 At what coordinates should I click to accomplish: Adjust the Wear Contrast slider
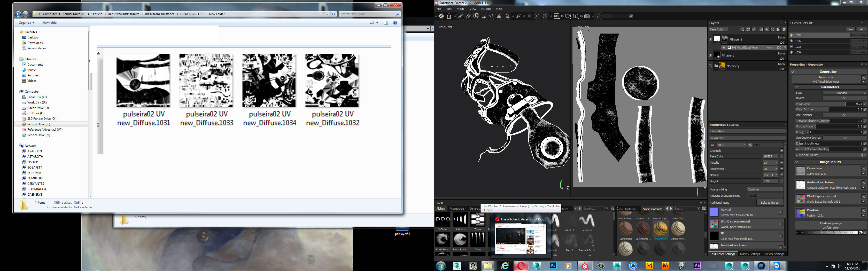tap(828, 109)
